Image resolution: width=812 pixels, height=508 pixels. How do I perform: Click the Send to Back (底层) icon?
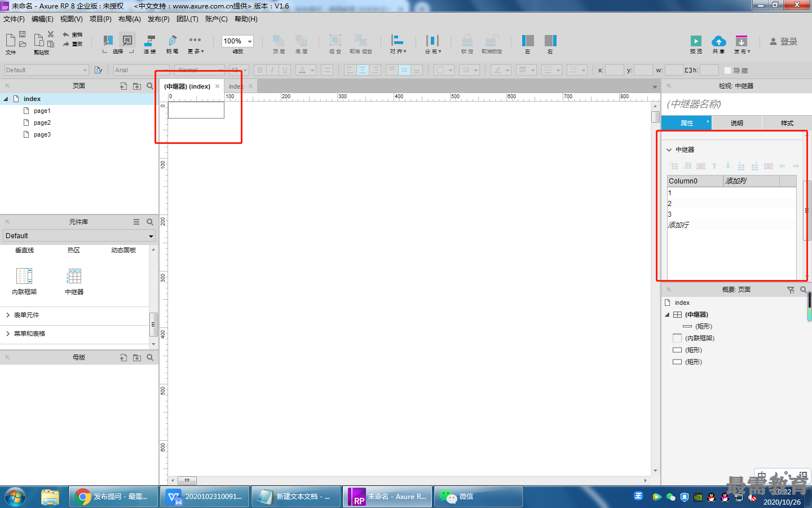301,41
